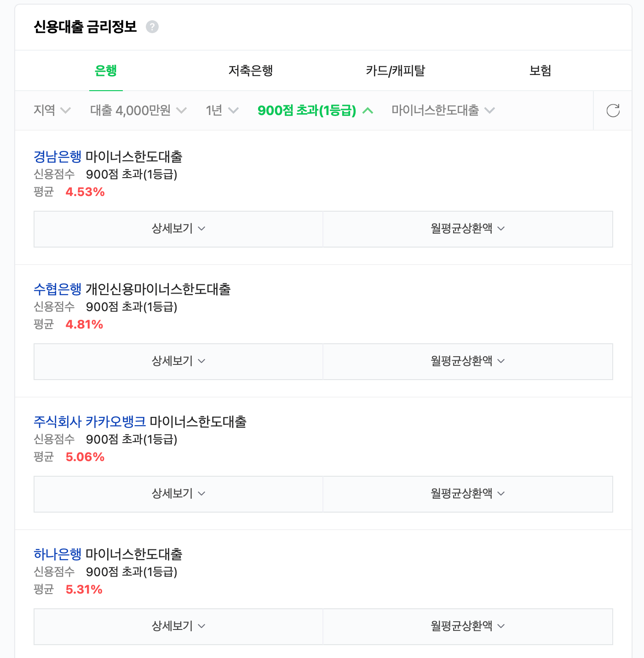Open the 지역 filter dropdown

tap(52, 110)
